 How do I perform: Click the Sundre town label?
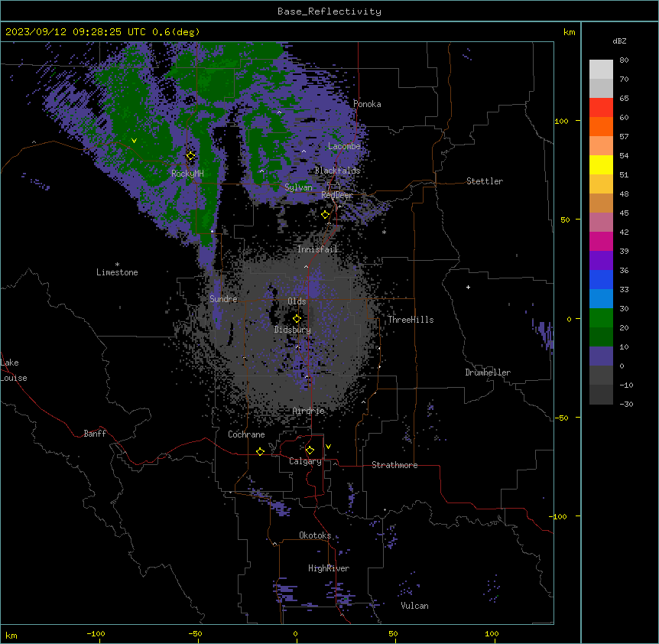click(223, 299)
